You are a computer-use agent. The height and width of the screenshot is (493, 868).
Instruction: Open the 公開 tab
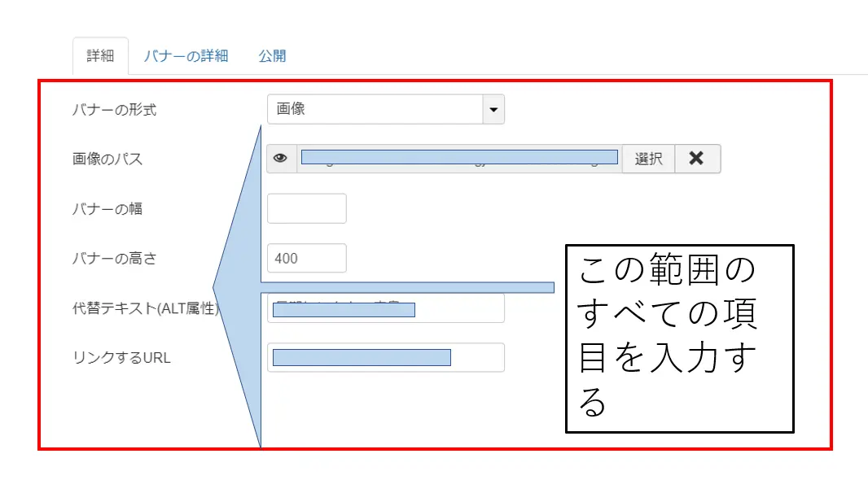pyautogui.click(x=272, y=55)
